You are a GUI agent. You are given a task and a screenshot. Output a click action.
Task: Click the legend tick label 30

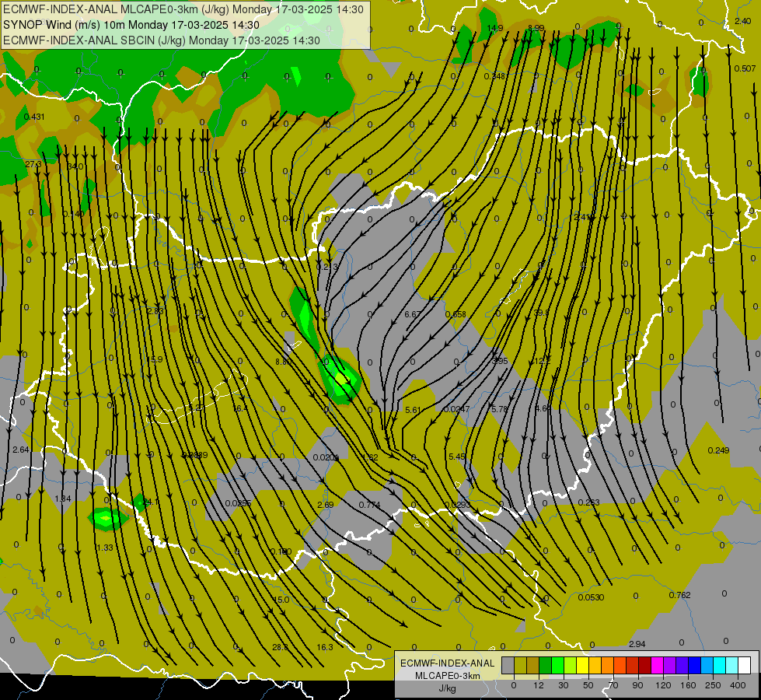point(563,685)
